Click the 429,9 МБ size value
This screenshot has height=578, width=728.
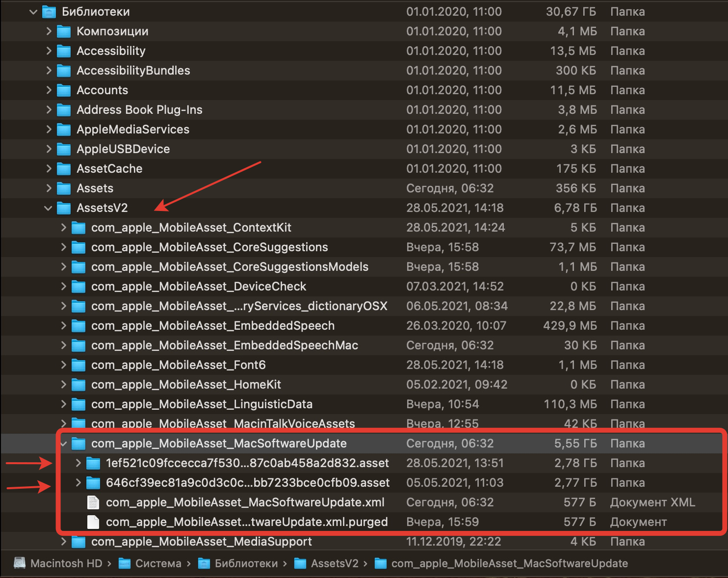570,326
